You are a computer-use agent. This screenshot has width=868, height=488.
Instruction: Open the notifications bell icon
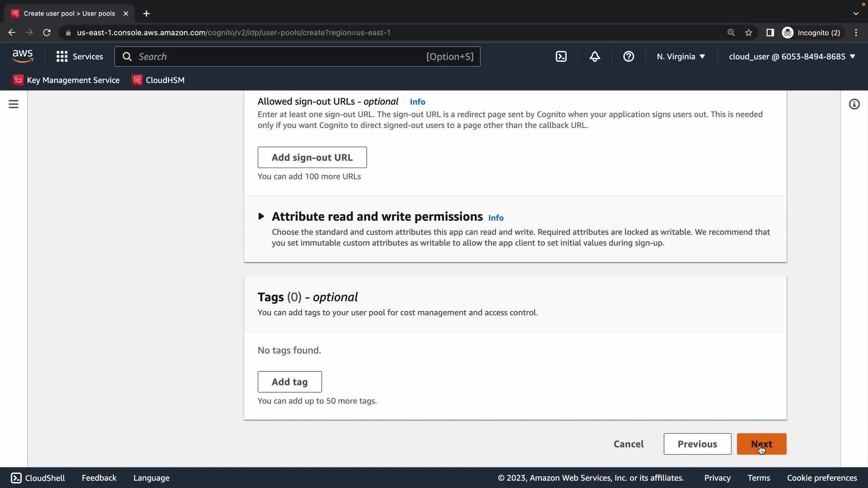point(595,56)
